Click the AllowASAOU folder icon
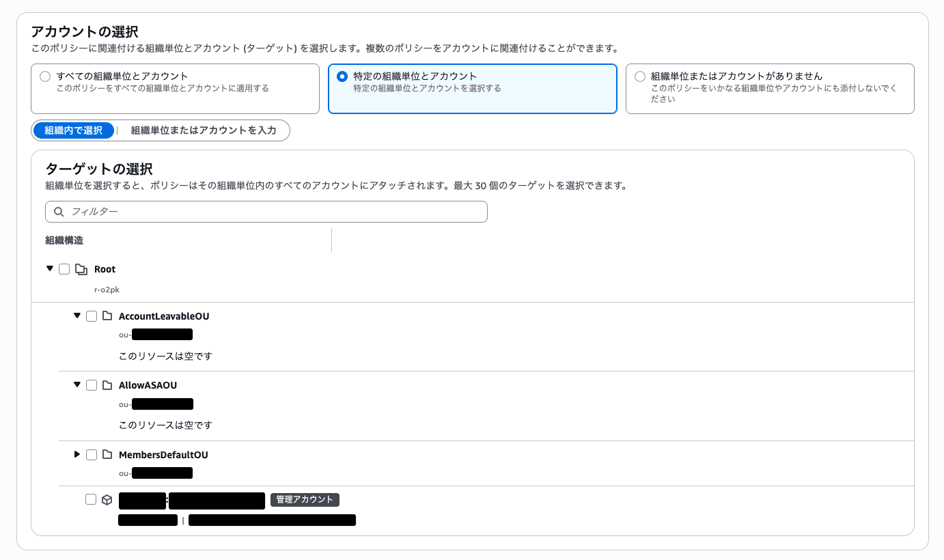 pyautogui.click(x=107, y=385)
